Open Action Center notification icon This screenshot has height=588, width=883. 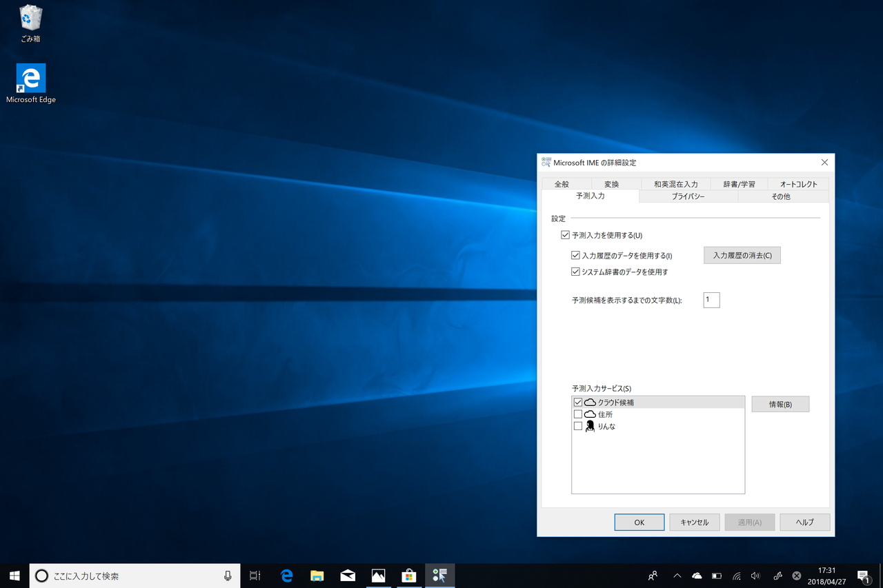(863, 576)
